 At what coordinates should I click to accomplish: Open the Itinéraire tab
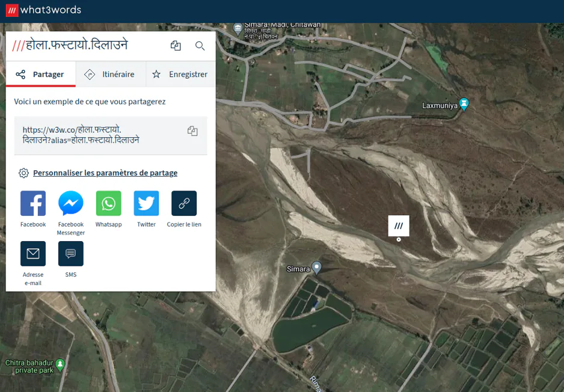[111, 74]
